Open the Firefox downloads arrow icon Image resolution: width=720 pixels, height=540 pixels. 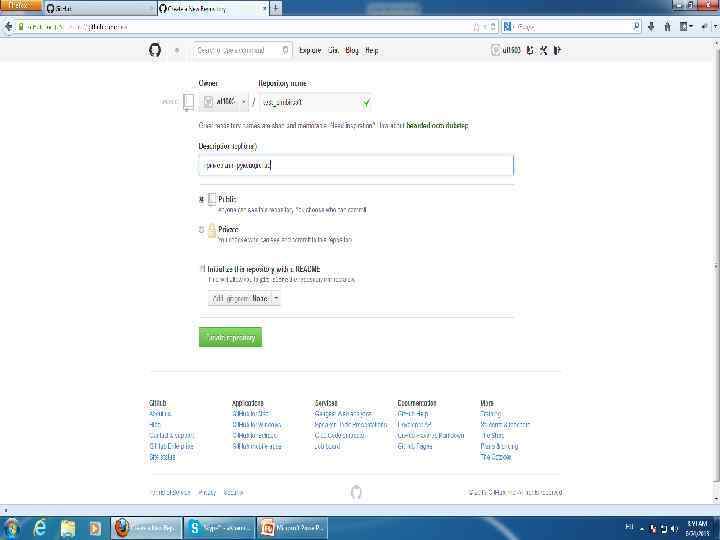pos(651,27)
